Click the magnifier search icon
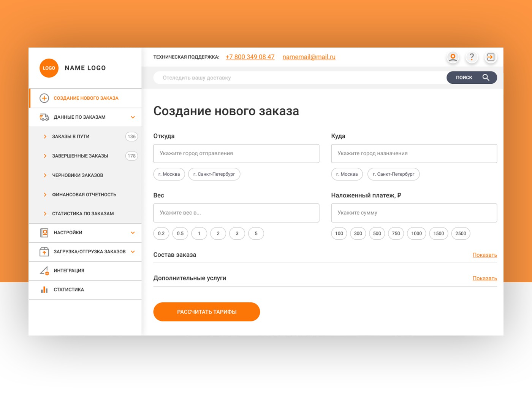The image size is (532, 396). 486,78
